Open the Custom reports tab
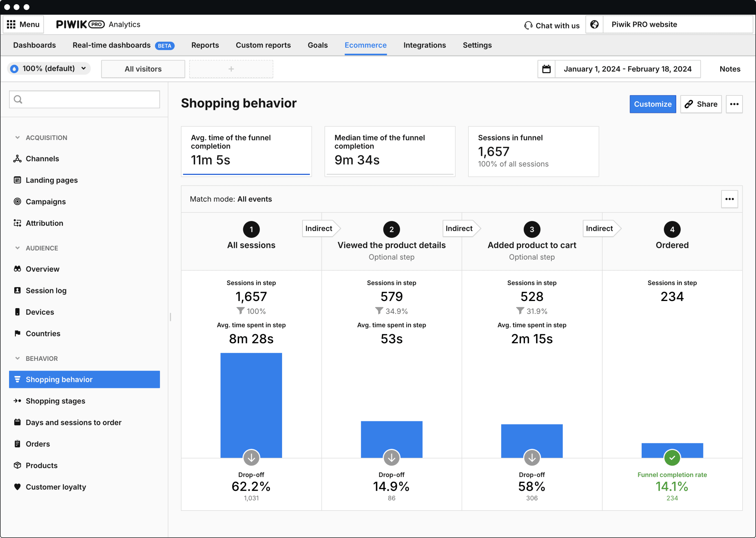 263,45
